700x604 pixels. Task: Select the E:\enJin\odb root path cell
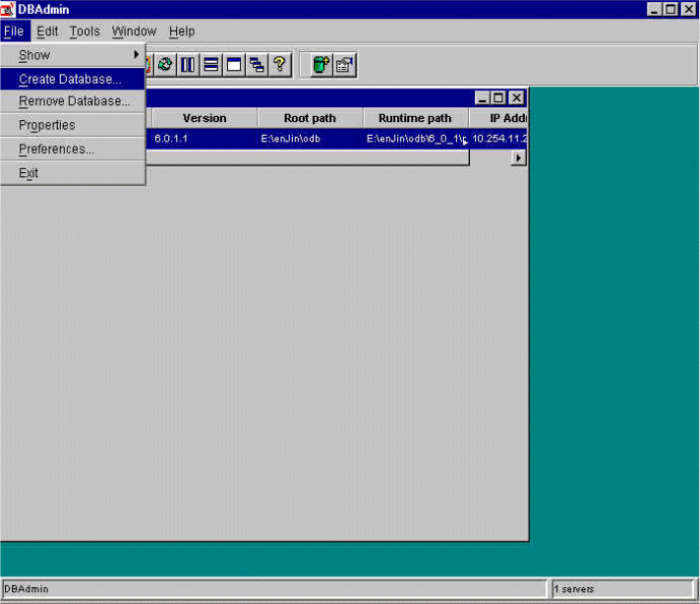(310, 139)
